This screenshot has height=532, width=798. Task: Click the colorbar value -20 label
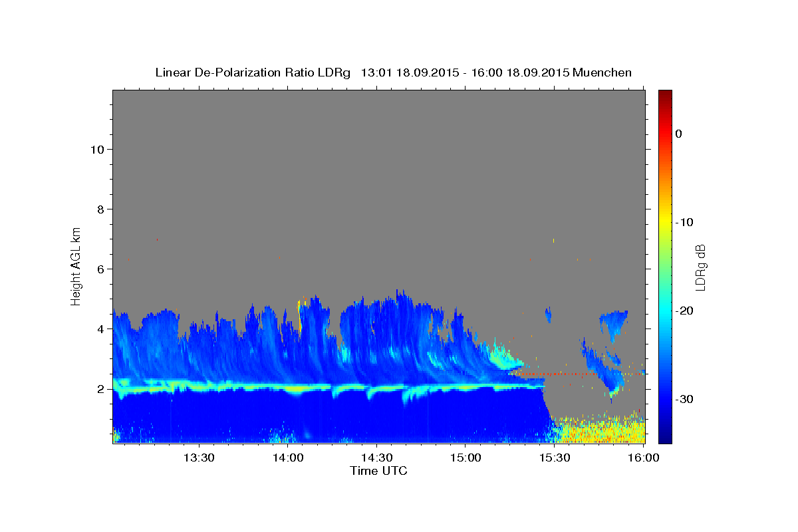click(x=686, y=311)
